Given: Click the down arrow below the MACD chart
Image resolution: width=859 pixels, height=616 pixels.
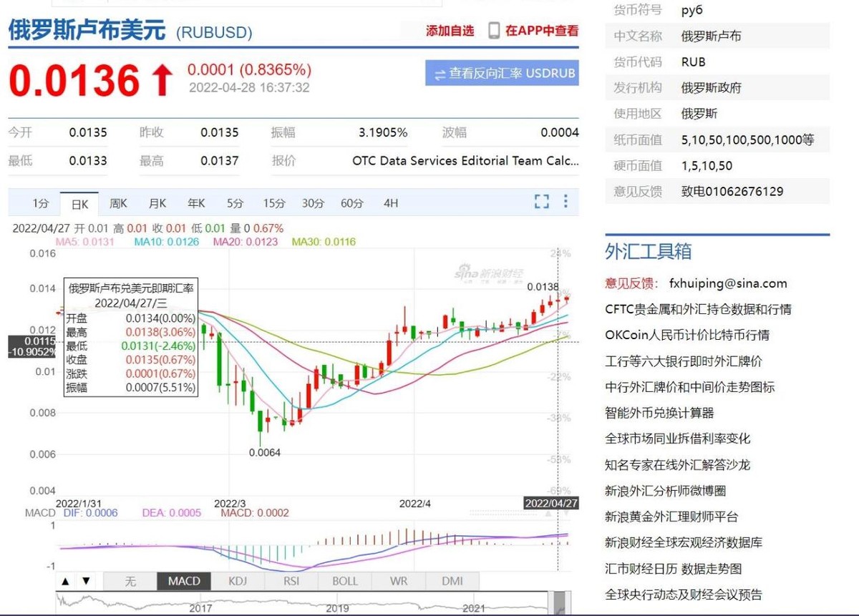Looking at the screenshot, I should click(85, 581).
